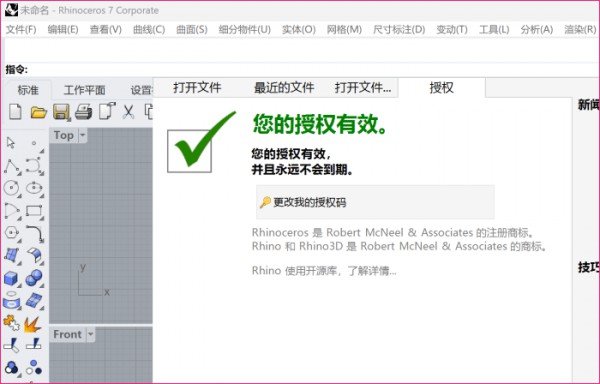Open the 编辑(E) menu
The image size is (600, 384).
[x=63, y=29]
